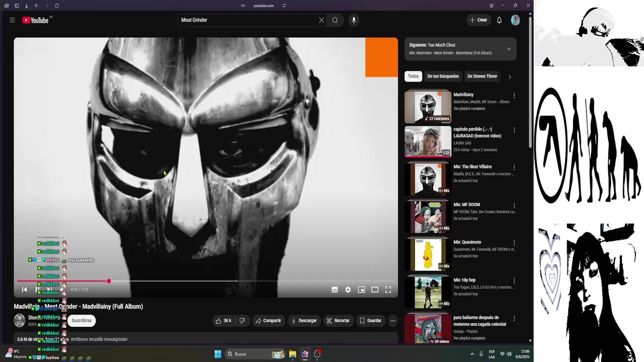Open more actions ellipsis below video
Viewport: 644px width, 362px height.
click(393, 321)
